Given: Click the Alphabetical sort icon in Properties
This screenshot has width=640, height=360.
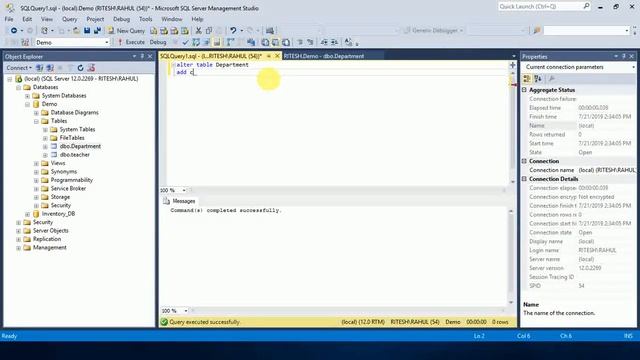Looking at the screenshot, I should coord(538,79).
